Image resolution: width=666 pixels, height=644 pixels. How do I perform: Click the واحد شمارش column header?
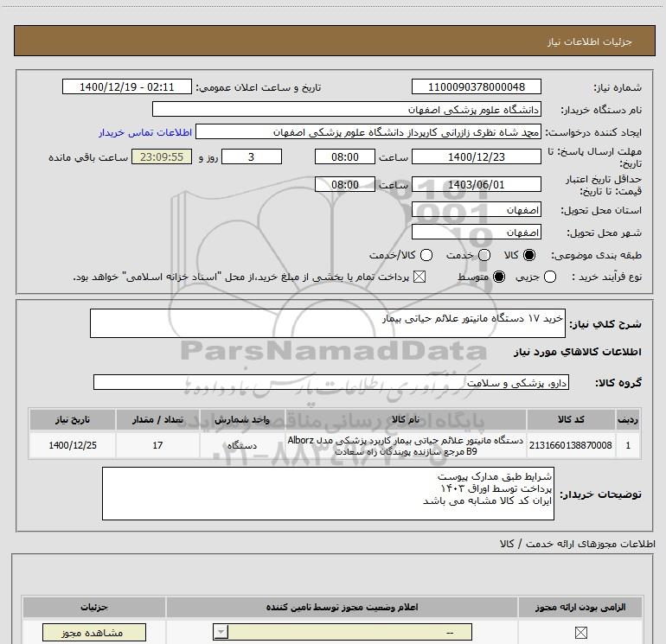pyautogui.click(x=242, y=420)
